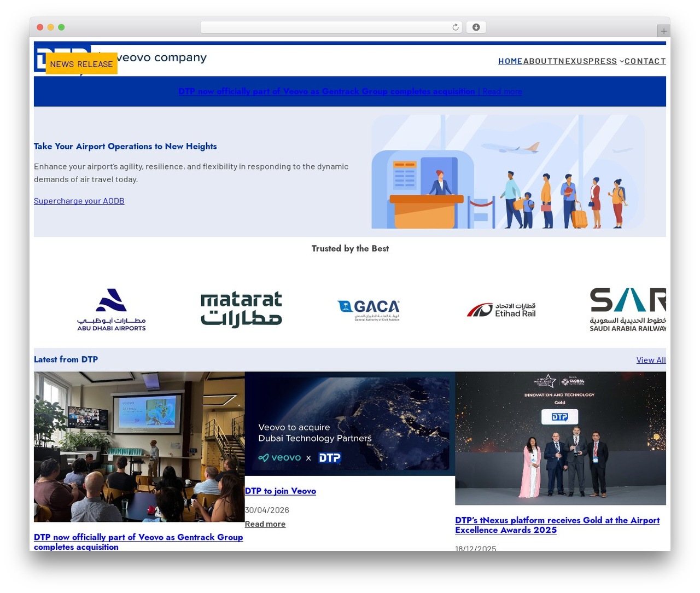Go to the Home menu item
The width and height of the screenshot is (700, 593).
510,61
